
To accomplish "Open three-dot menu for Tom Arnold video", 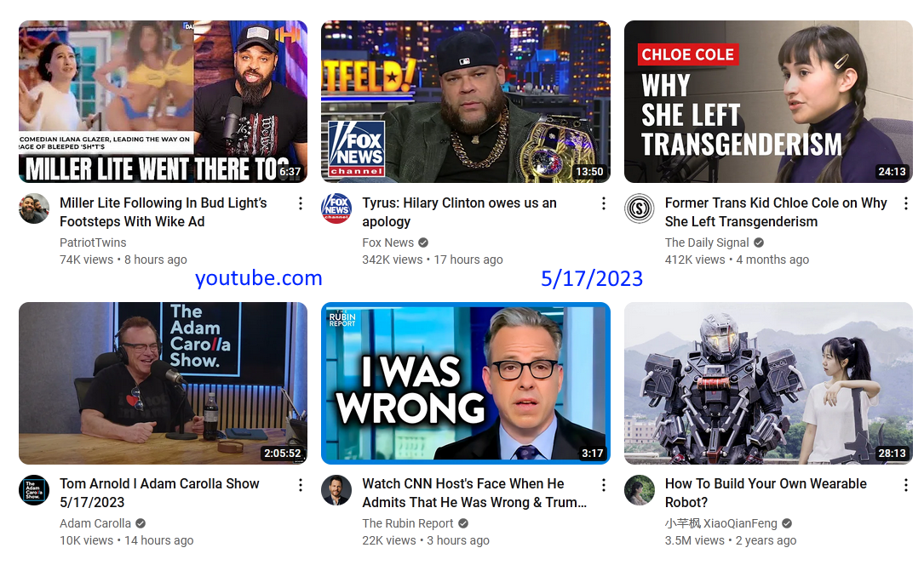I will pyautogui.click(x=301, y=485).
